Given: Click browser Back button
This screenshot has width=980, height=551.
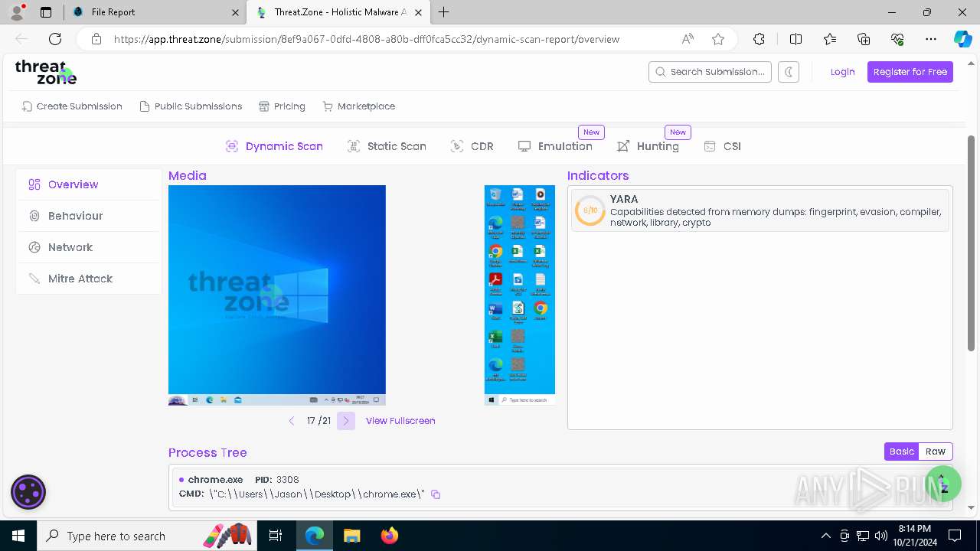Looking at the screenshot, I should click(21, 39).
